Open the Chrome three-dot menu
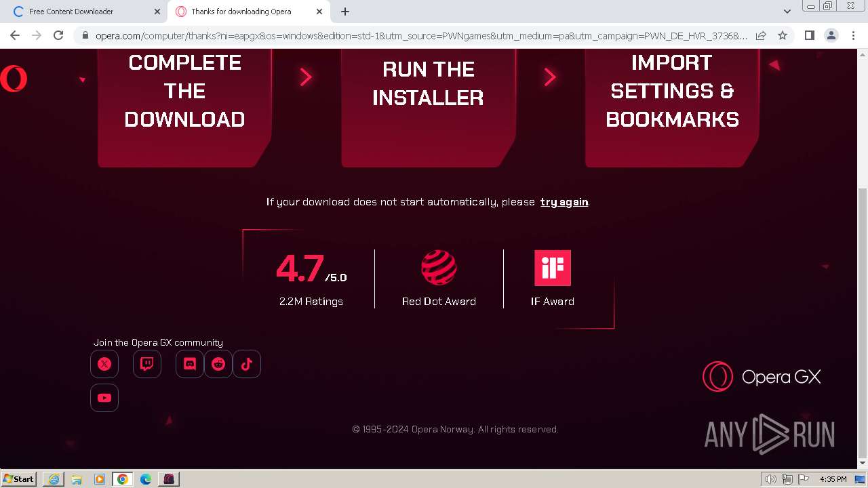The width and height of the screenshot is (868, 488). click(853, 35)
